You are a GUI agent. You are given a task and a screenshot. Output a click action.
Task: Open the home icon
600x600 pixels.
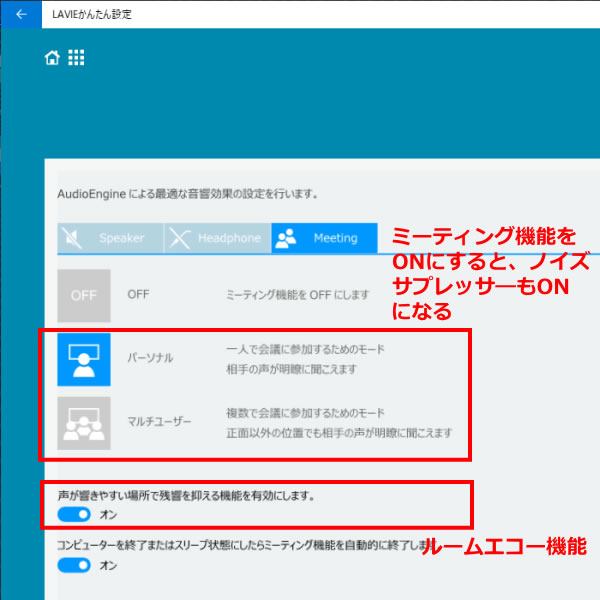[52, 58]
